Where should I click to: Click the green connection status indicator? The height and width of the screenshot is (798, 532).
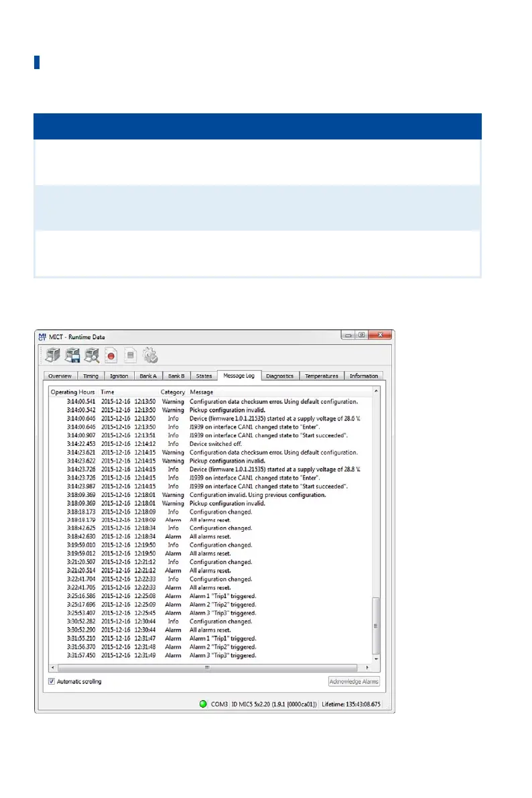tap(203, 704)
